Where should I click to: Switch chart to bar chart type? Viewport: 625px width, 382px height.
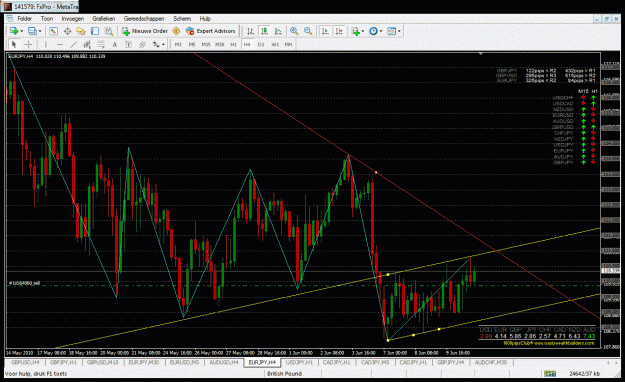250,31
